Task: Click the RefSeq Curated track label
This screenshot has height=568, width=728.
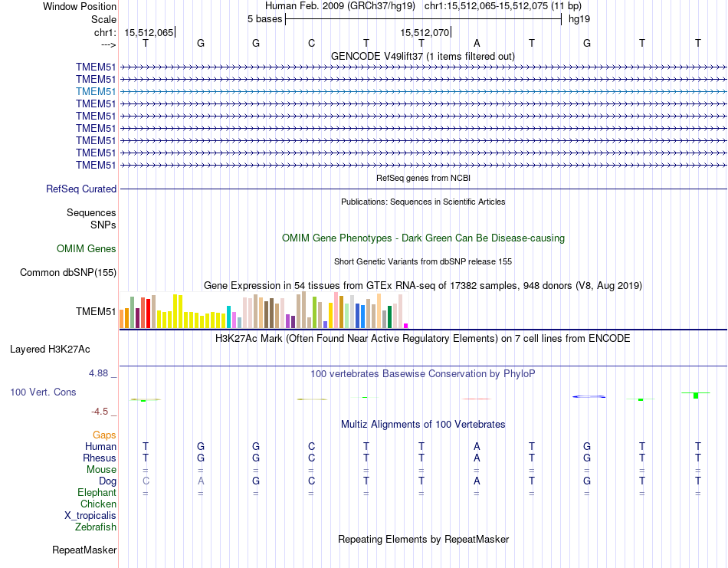Action: click(x=80, y=189)
